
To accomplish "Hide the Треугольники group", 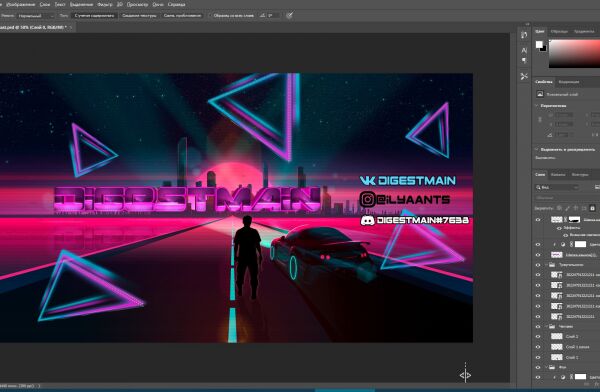I will click(538, 265).
